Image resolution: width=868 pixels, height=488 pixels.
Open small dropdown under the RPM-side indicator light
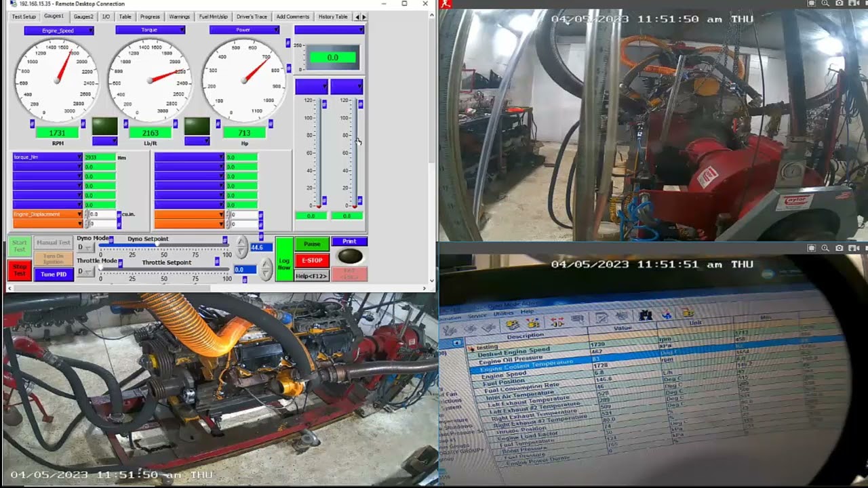pyautogui.click(x=104, y=141)
